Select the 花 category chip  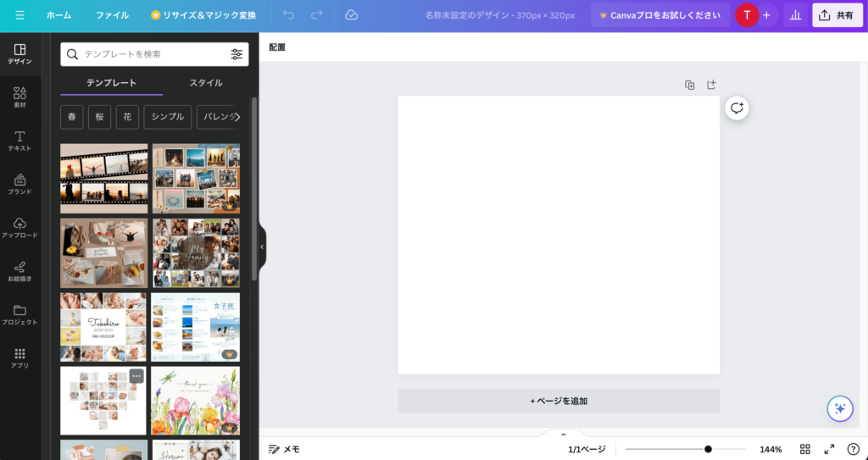tap(127, 118)
